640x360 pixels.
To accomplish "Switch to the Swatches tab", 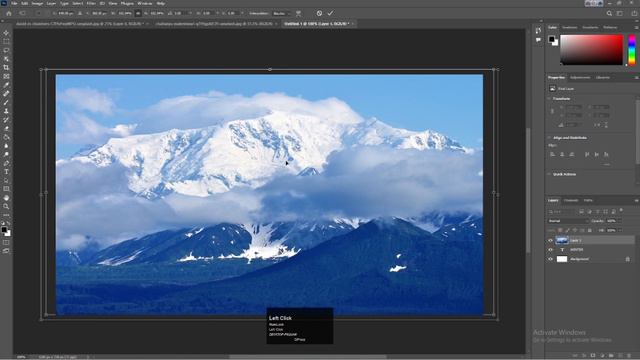I will (x=570, y=27).
